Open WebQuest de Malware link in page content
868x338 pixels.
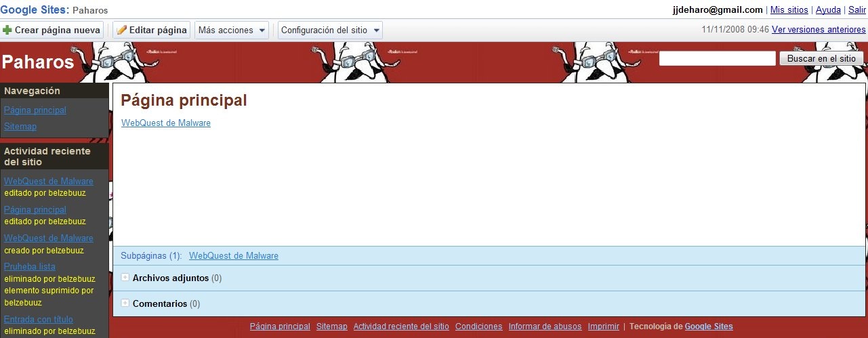(166, 123)
